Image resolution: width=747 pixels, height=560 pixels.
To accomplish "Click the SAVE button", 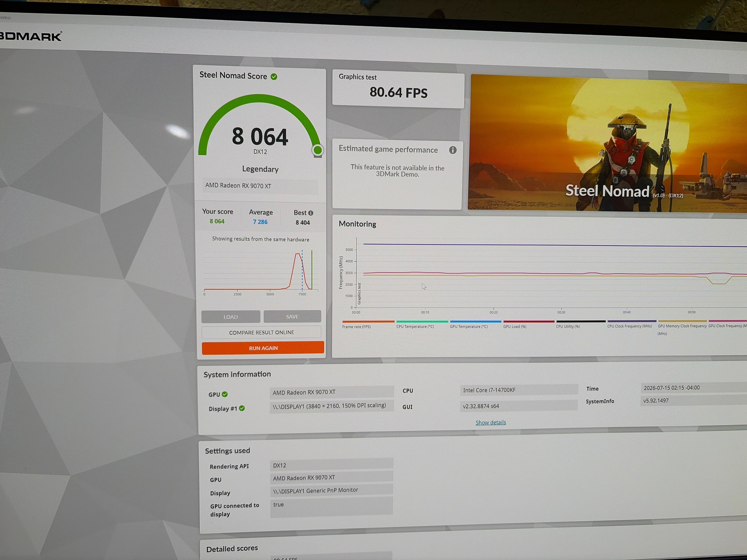I will click(292, 316).
